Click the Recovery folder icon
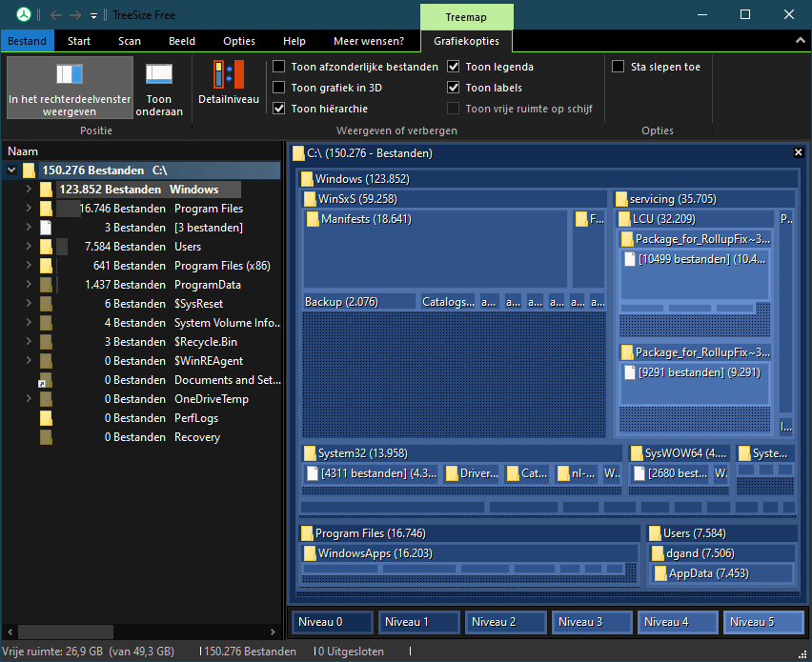This screenshot has height=662, width=812. point(46,437)
